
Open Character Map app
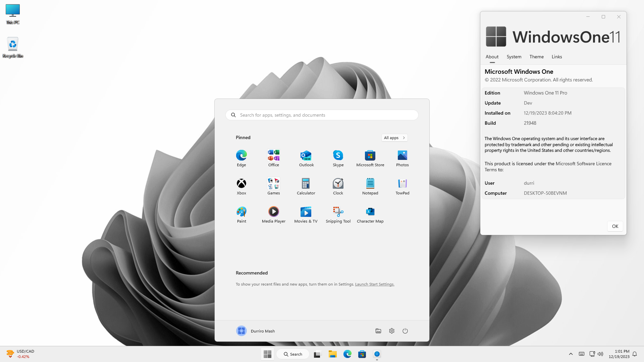(x=370, y=215)
